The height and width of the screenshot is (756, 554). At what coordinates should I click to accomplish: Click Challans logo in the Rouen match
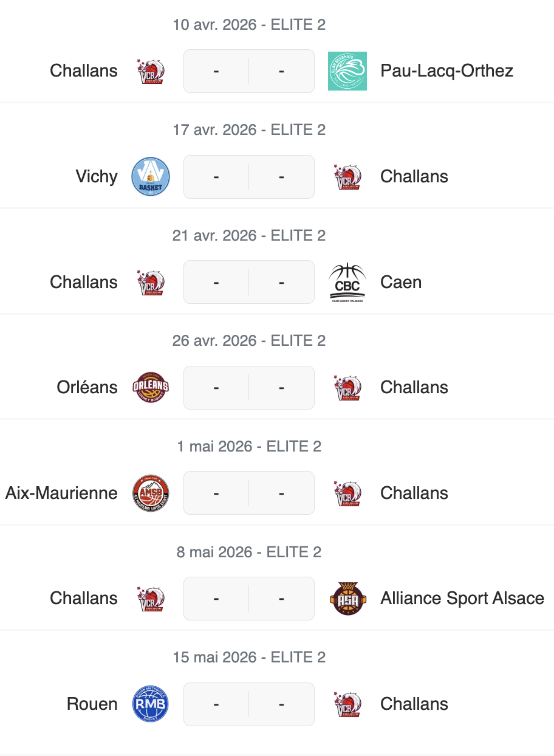pos(347,704)
